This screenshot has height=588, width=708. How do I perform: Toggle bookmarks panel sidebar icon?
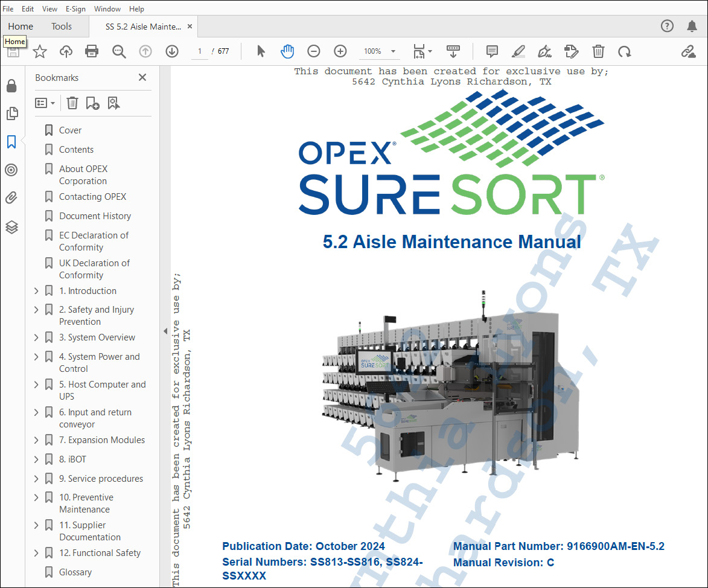11,142
